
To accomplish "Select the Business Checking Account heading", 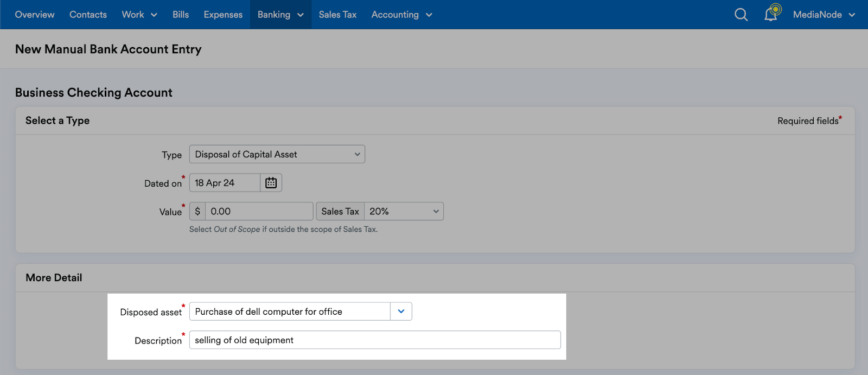I will (94, 93).
